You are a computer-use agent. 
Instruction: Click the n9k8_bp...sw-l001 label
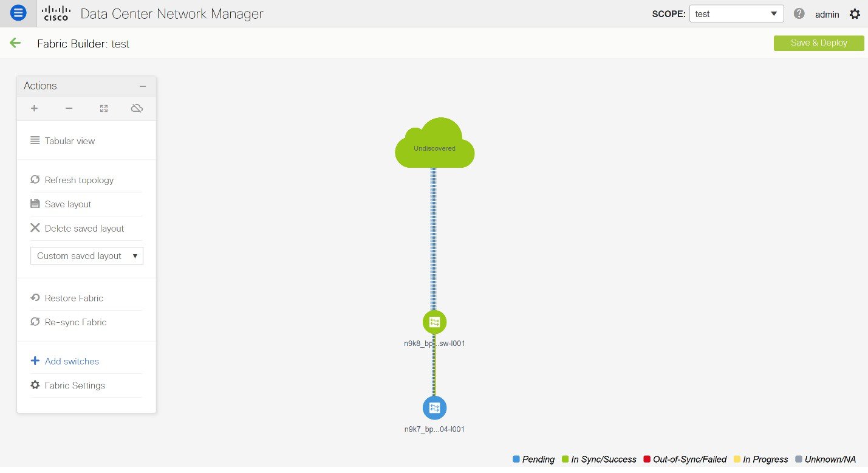coord(434,344)
